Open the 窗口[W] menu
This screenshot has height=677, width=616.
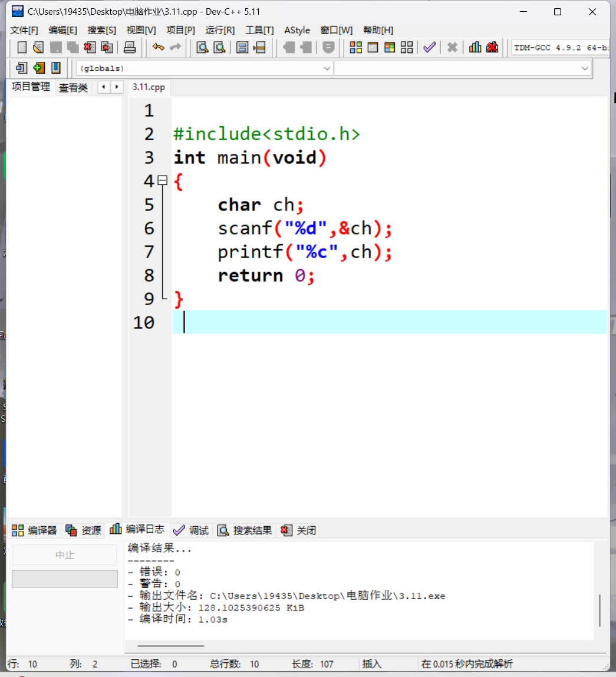(x=337, y=30)
